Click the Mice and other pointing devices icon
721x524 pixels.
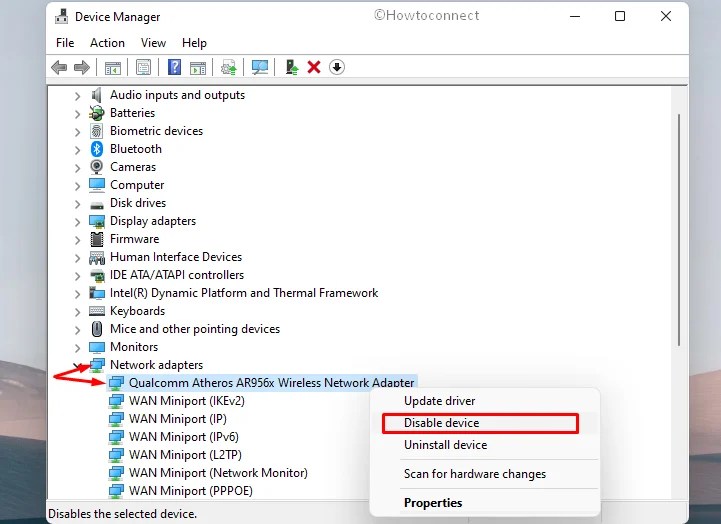click(97, 329)
